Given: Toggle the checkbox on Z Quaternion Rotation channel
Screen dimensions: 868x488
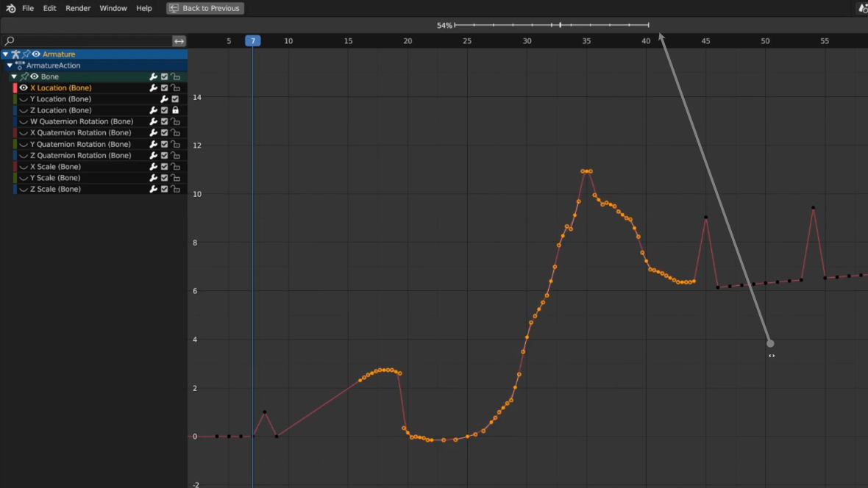Looking at the screenshot, I should point(165,156).
